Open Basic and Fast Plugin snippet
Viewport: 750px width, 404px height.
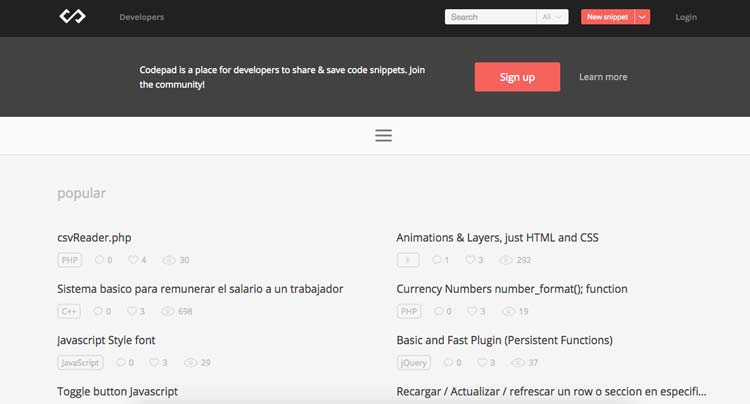[504, 340]
